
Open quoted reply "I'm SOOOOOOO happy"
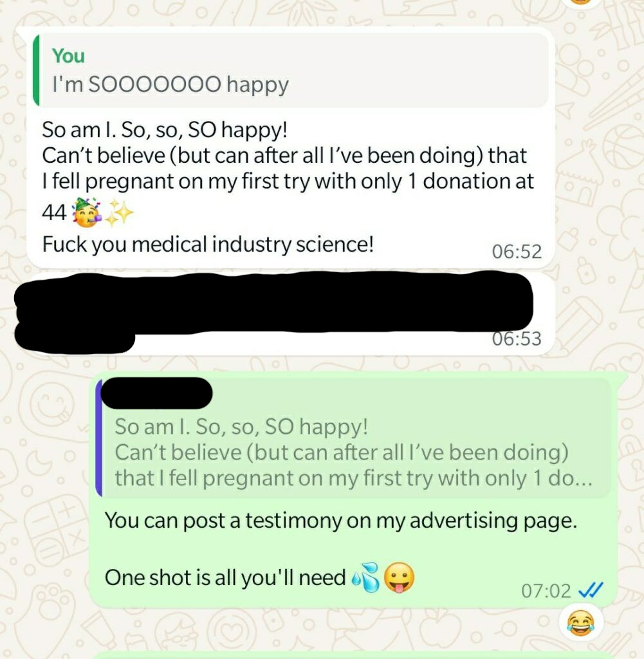tap(291, 70)
